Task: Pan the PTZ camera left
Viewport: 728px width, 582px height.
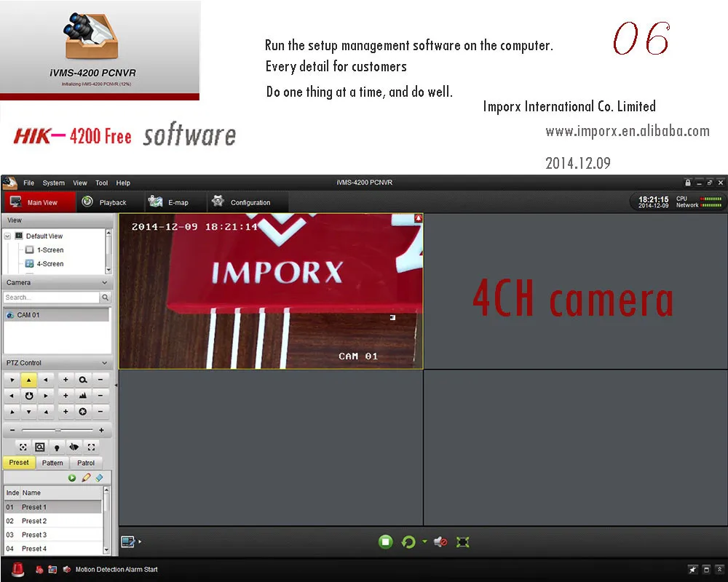Action: click(12, 396)
